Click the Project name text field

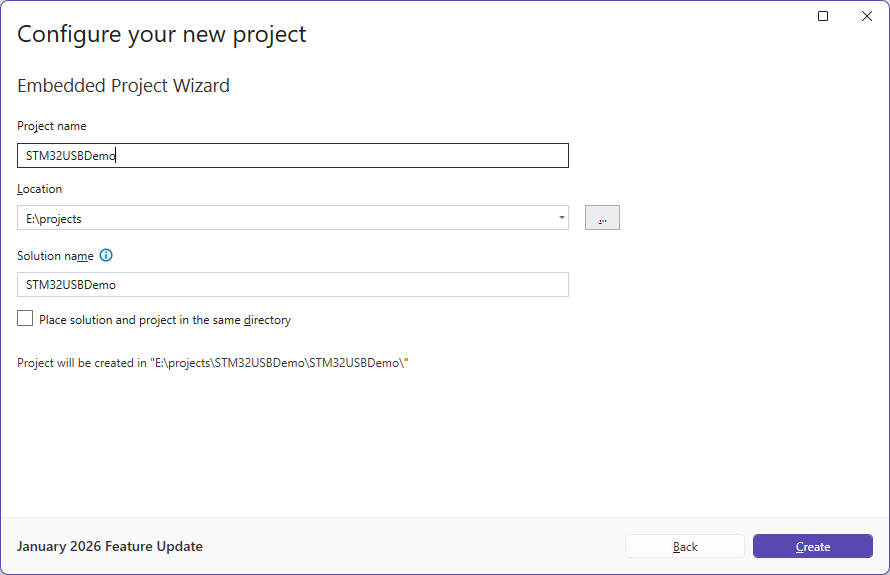coord(292,155)
